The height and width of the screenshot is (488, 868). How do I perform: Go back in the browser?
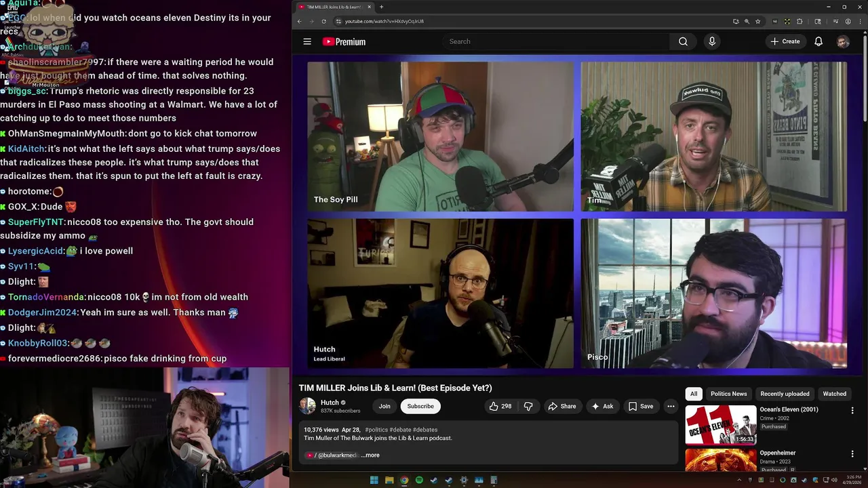[299, 21]
